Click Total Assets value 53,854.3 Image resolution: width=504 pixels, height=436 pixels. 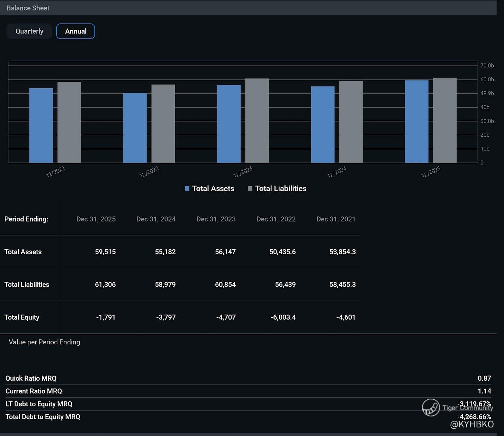tap(343, 252)
